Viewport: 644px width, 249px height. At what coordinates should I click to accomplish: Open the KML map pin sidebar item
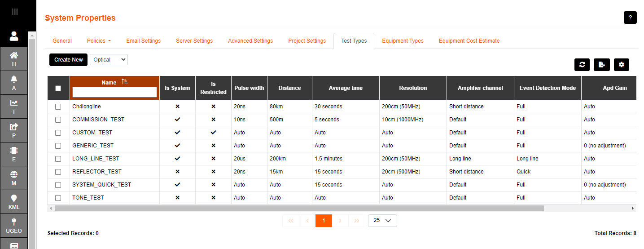click(x=14, y=202)
